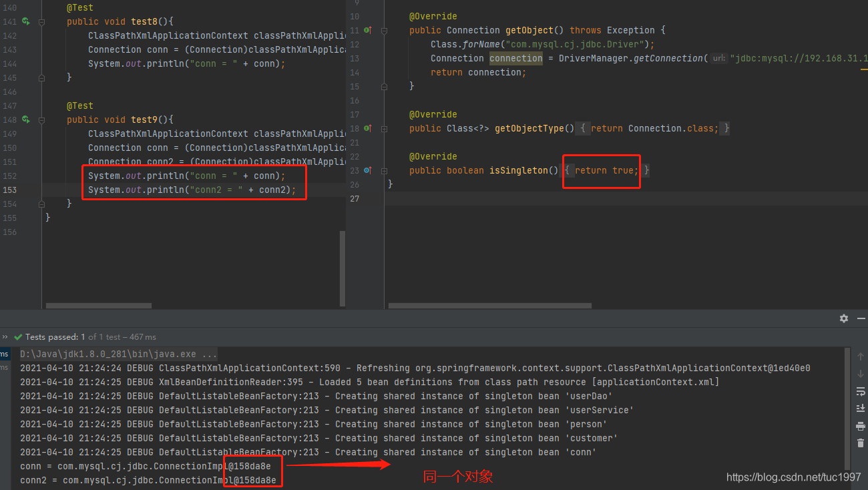Click the left editor vertical scrollbar

pos(343,268)
